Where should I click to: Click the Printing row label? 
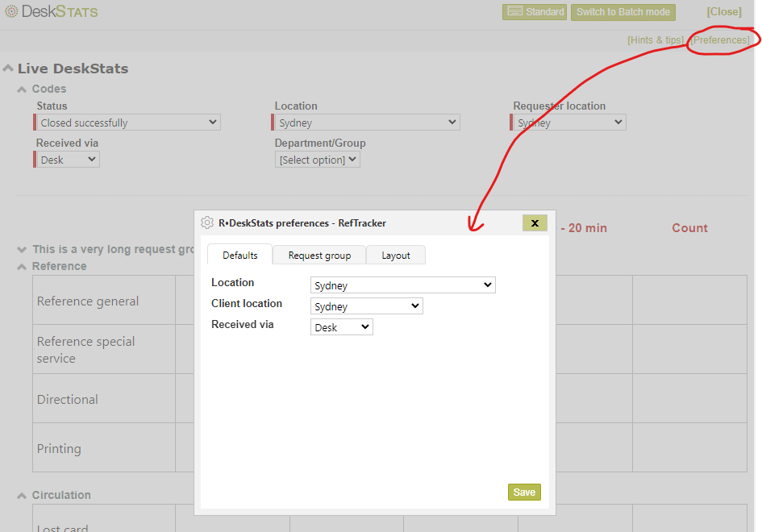tap(59, 448)
